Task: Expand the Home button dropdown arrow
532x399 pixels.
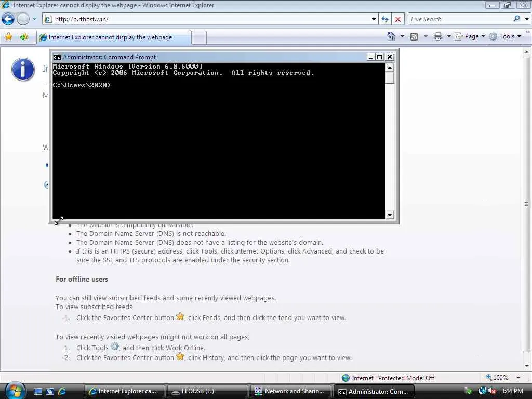Action: (x=402, y=36)
